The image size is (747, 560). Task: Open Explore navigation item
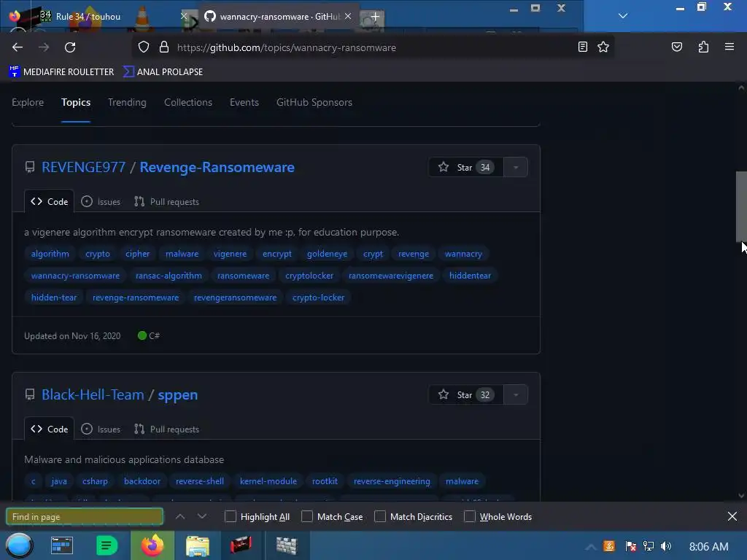[x=28, y=102]
